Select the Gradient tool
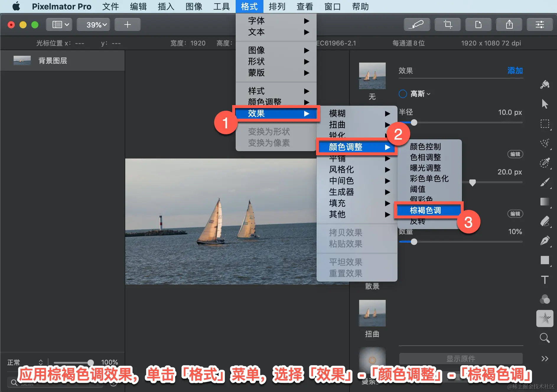 (x=545, y=202)
